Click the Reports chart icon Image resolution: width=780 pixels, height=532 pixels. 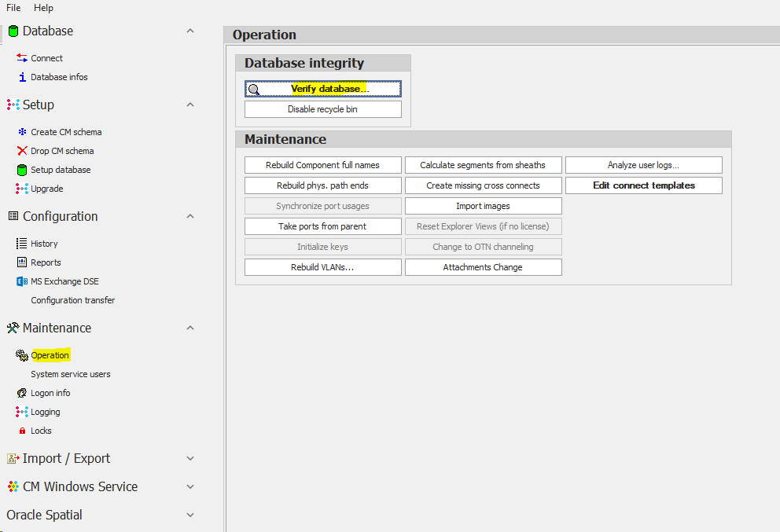(x=22, y=262)
